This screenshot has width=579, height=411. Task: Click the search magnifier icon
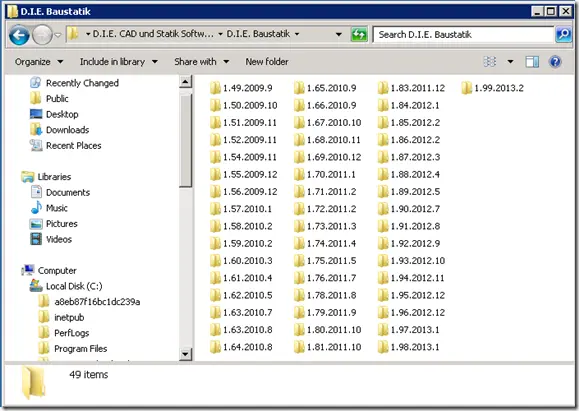(563, 35)
